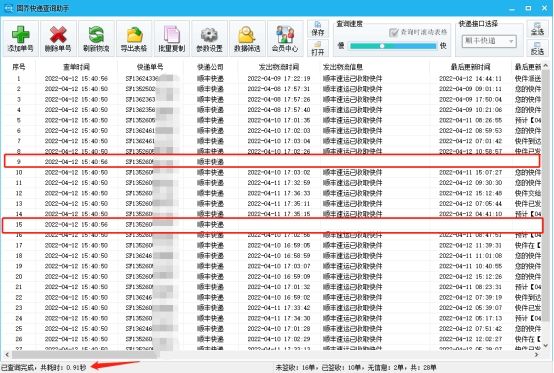Click the 反选 invert-selection button
Screen dimensions: 554x373
point(537,48)
